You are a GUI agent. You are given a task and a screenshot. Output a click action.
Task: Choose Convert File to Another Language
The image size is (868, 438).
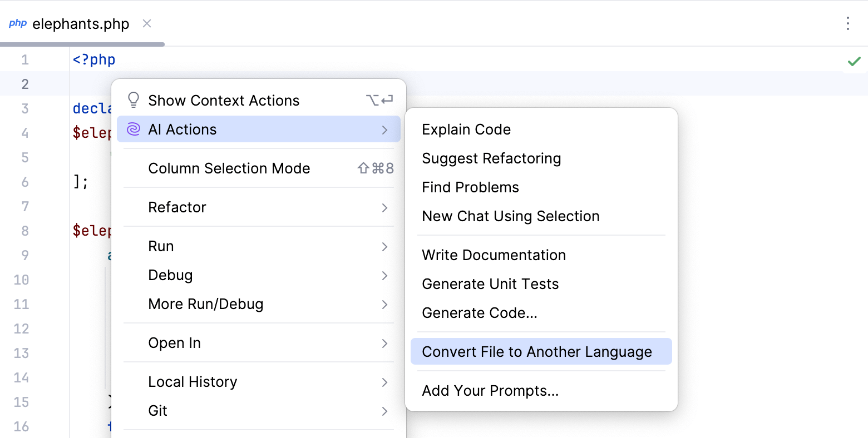(537, 351)
